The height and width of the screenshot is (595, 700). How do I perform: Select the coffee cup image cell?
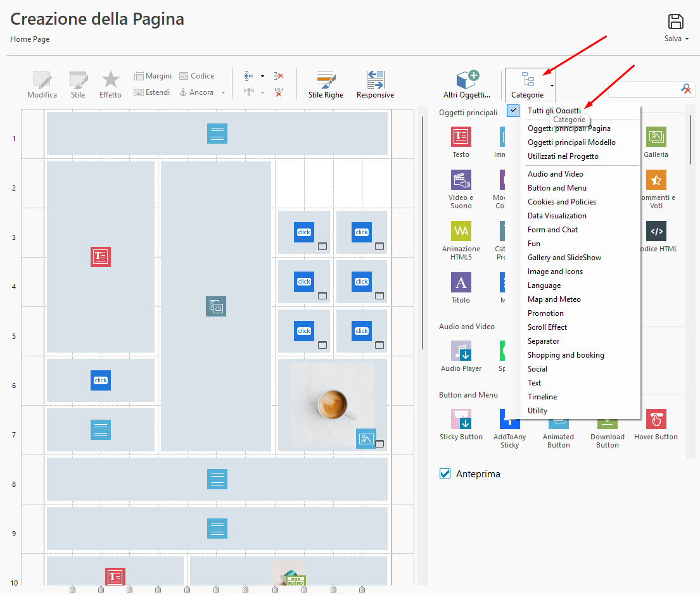(332, 403)
